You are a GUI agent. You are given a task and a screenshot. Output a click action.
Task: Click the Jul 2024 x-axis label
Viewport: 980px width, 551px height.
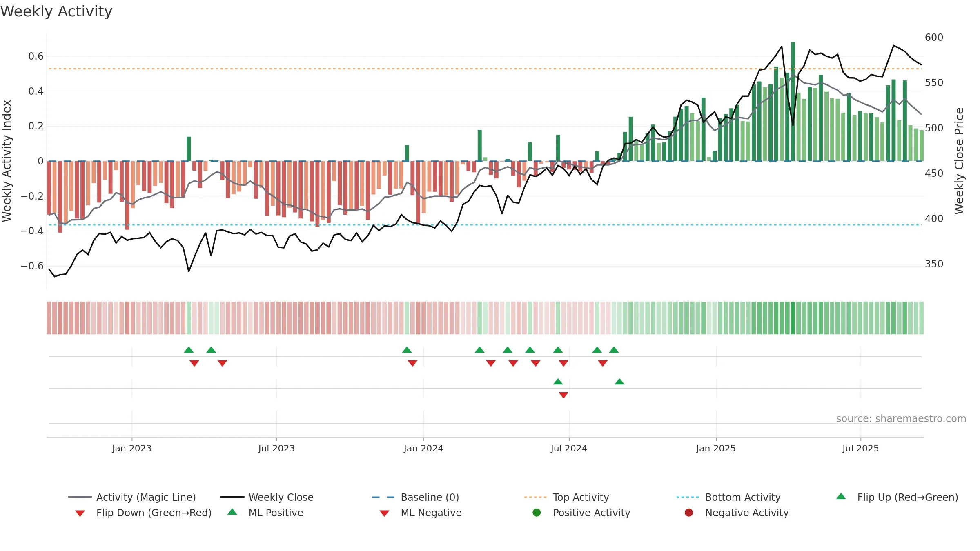[x=569, y=448]
